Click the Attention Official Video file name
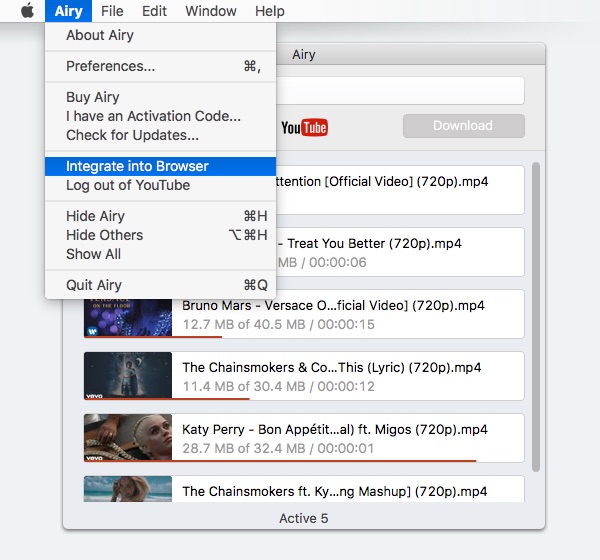The height and width of the screenshot is (560, 600). pos(382,181)
